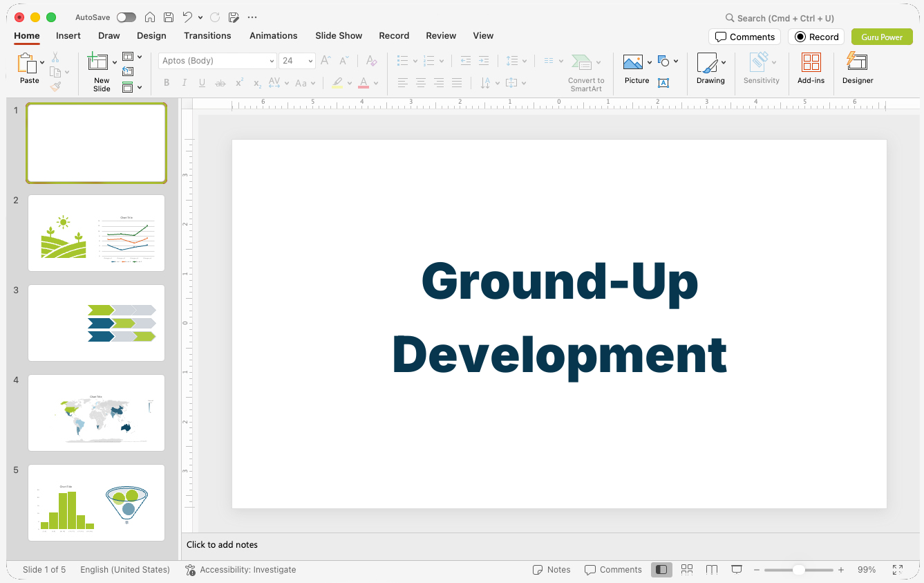
Task: Toggle Superscript formatting
Action: click(239, 83)
